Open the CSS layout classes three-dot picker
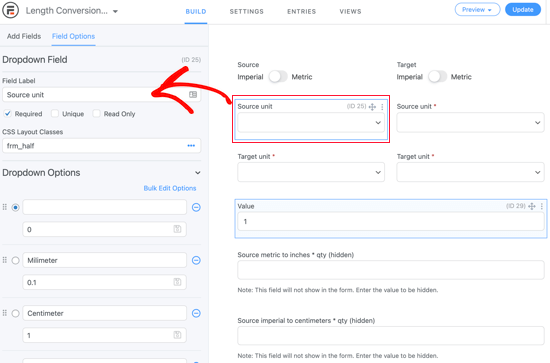The image size is (550, 363). (191, 146)
